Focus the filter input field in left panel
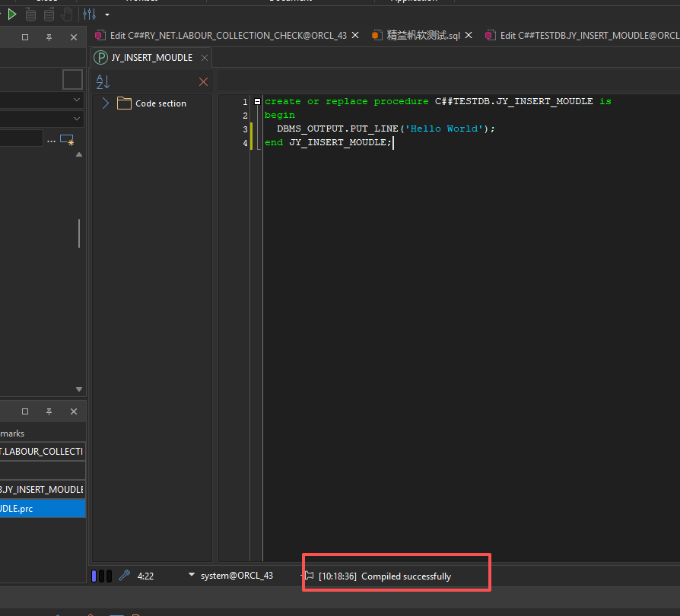The width and height of the screenshot is (680, 616). point(21,138)
